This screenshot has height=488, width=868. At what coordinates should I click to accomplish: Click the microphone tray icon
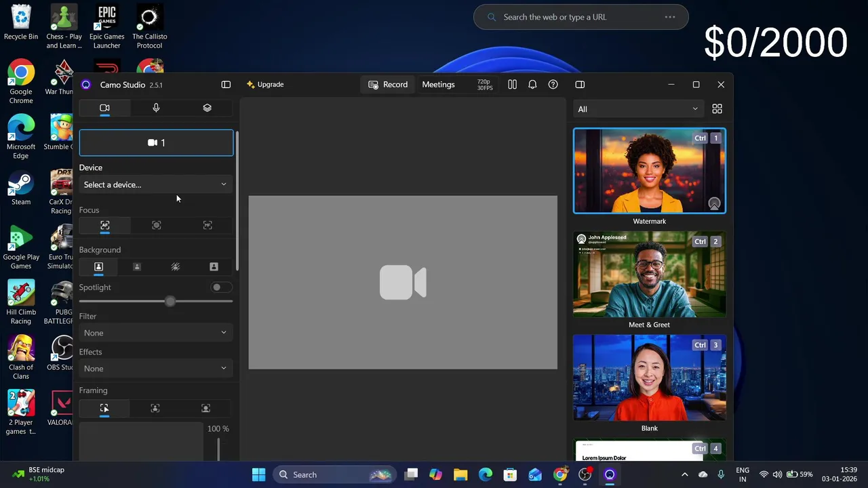[x=721, y=474]
